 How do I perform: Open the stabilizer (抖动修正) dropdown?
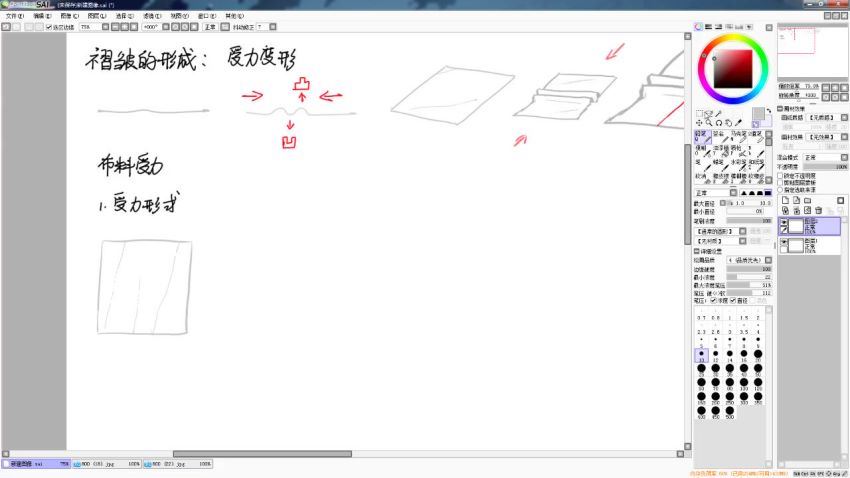point(273,27)
